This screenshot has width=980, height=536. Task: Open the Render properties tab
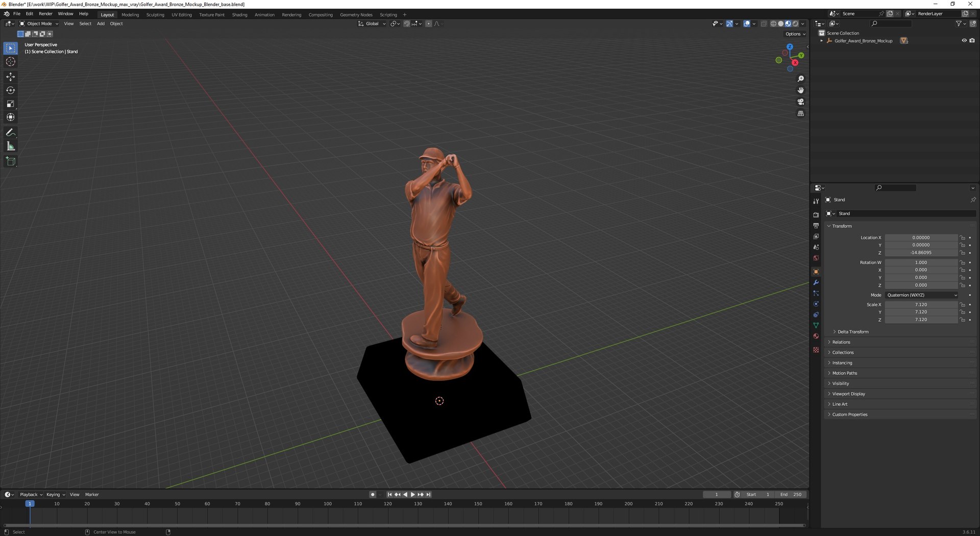816,215
